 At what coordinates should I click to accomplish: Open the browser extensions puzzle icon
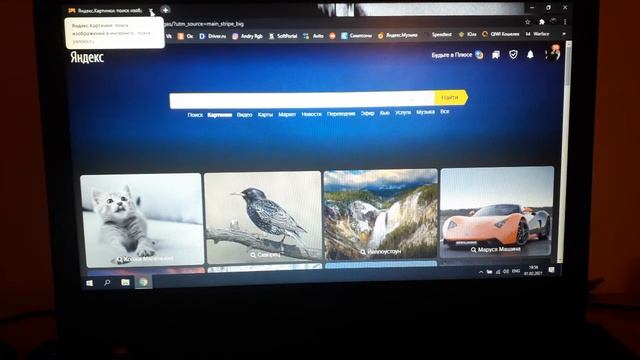point(542,22)
